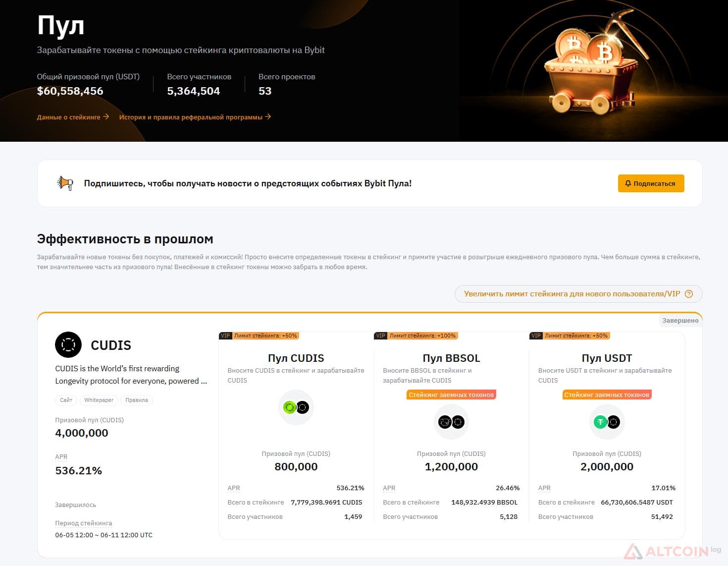Image resolution: width=728 pixels, height=566 pixels.
Task: Click the total projects value '53'
Action: [265, 91]
